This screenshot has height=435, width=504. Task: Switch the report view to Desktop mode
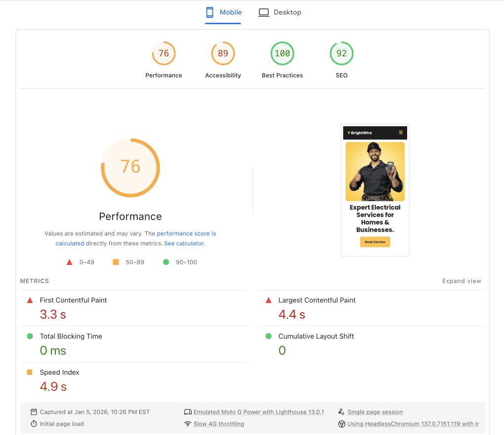point(280,12)
